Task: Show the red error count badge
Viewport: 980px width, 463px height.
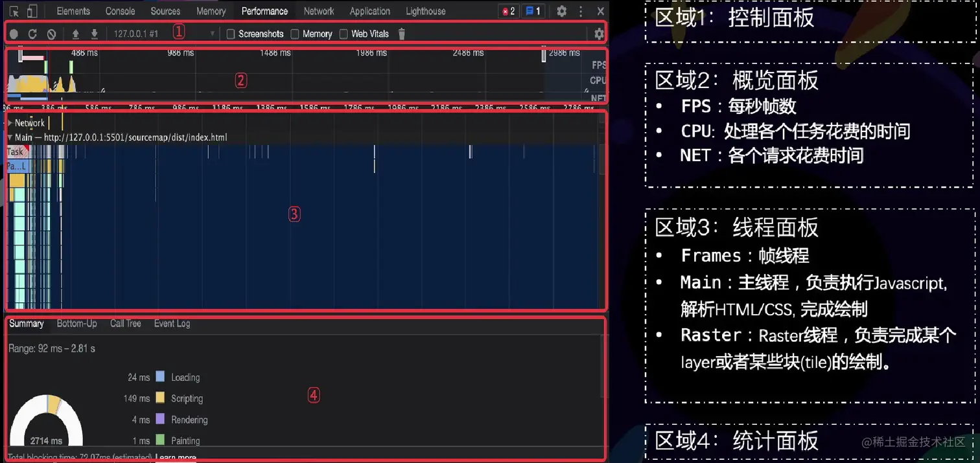Action: (x=509, y=11)
